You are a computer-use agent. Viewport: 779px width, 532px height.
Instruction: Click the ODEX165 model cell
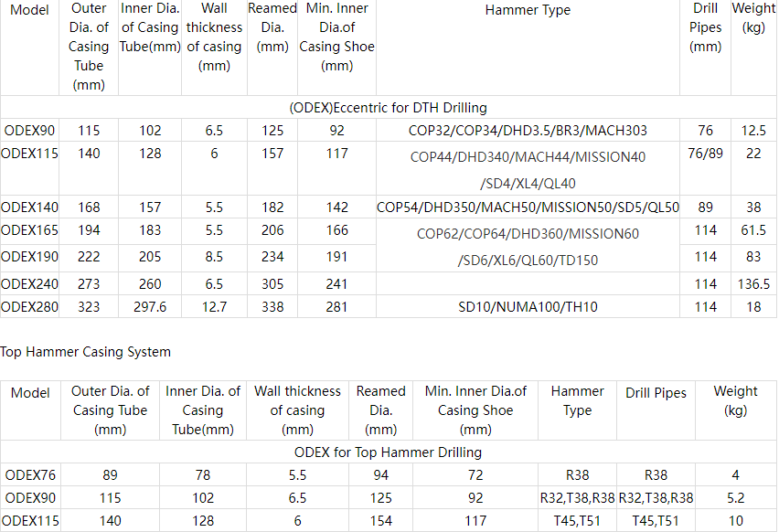(29, 231)
